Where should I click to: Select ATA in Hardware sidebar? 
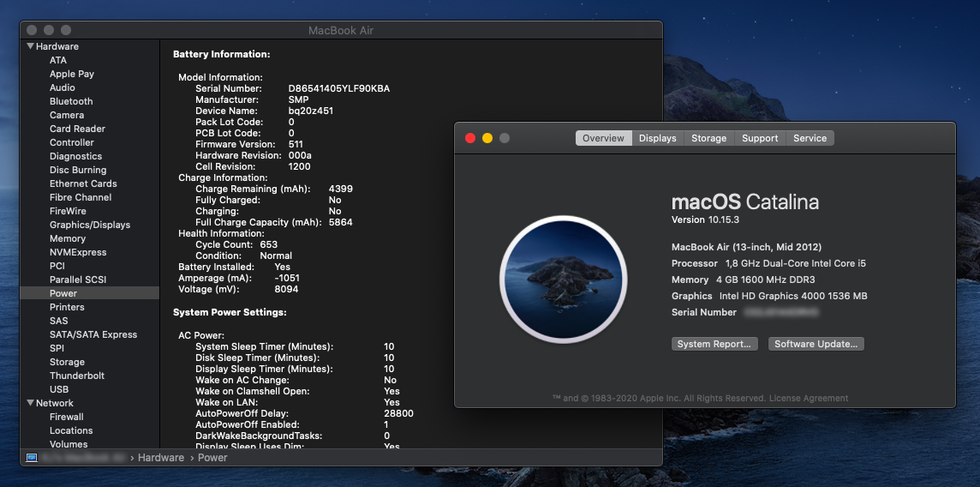click(x=58, y=60)
